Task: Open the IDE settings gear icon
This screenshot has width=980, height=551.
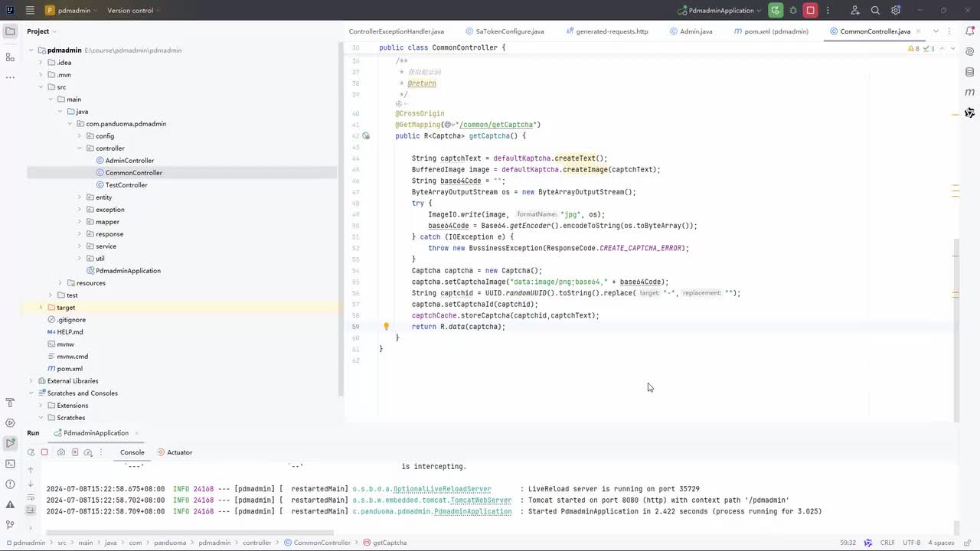Action: [x=895, y=11]
